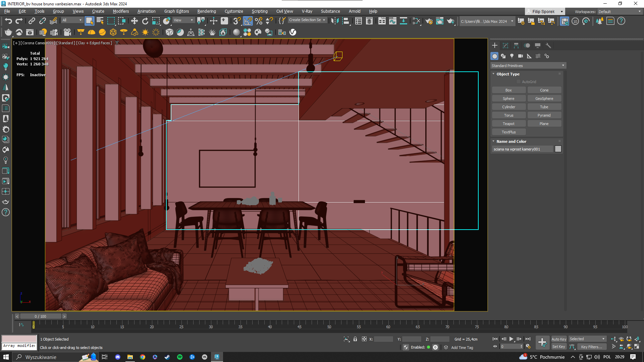Open the selection filter All dropdown
Image resolution: width=644 pixels, height=362 pixels.
pos(72,20)
